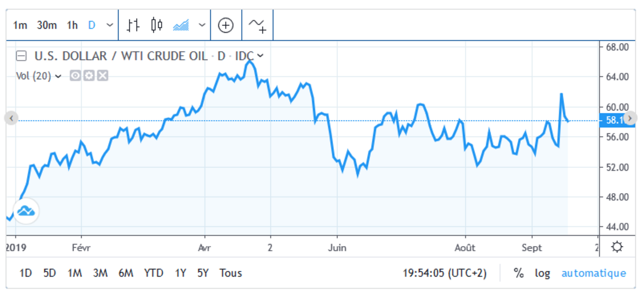
Task: Select the candlestick chart style icon
Action: tap(157, 25)
